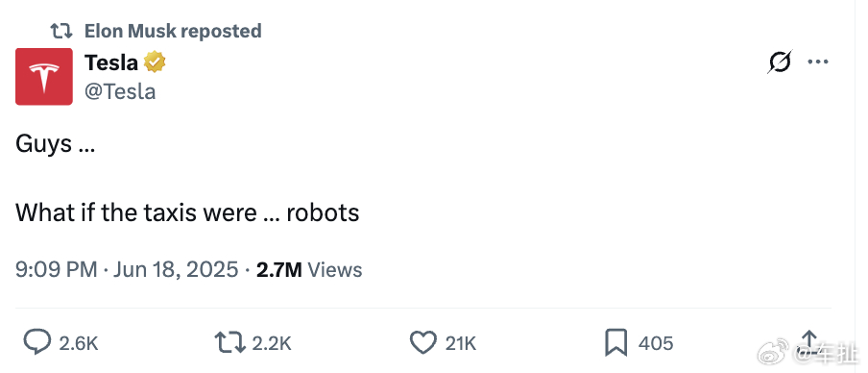Like the post with heart icon
The height and width of the screenshot is (373, 868).
pos(422,342)
